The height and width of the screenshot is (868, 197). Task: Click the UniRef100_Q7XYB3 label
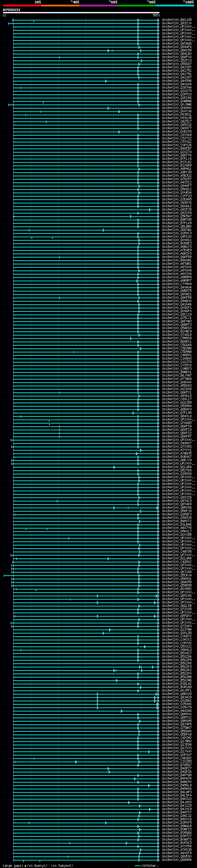[x=177, y=446]
